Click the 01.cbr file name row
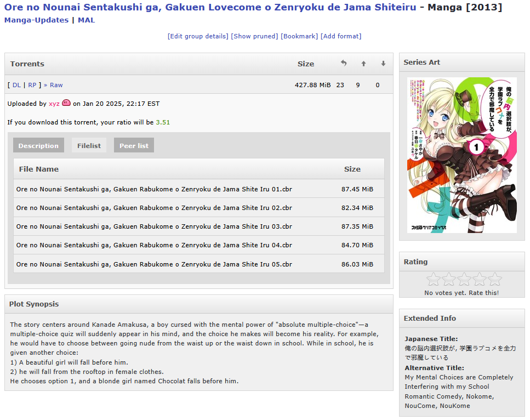 point(199,189)
